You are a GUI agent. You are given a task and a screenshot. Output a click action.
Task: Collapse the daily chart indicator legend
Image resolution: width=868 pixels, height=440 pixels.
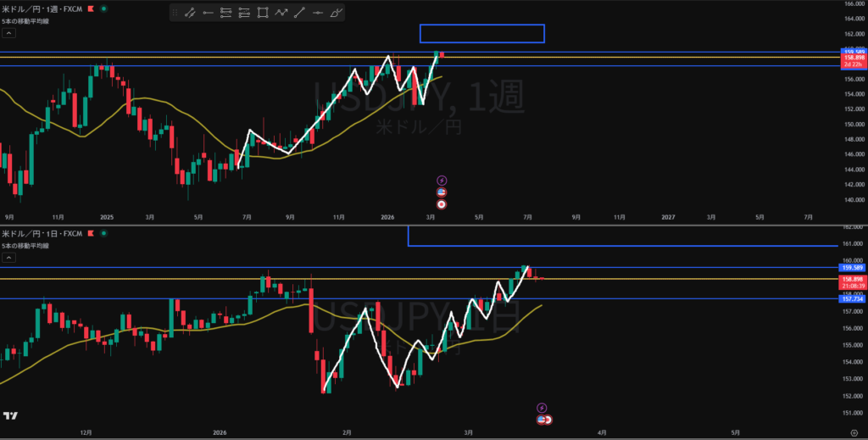coord(8,257)
